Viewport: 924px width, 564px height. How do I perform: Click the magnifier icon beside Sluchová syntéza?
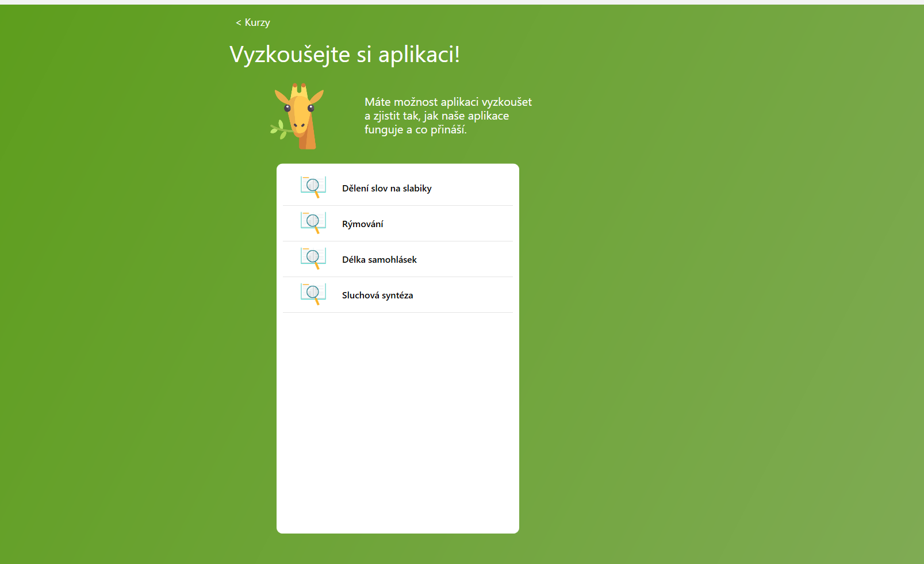(313, 294)
